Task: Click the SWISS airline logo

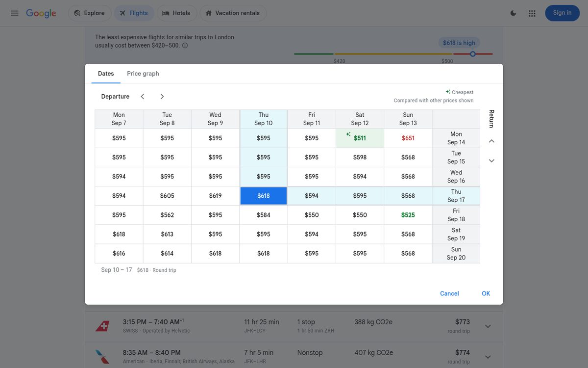Action: pyautogui.click(x=102, y=326)
